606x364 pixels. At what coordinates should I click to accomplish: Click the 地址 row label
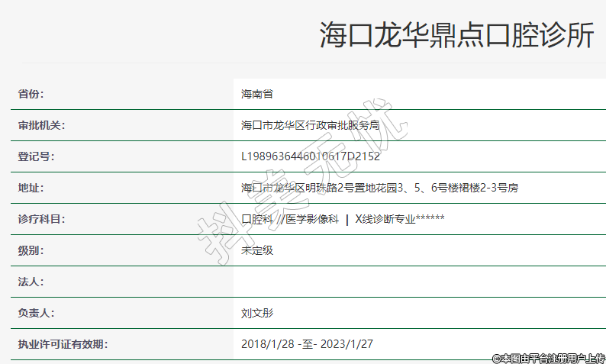[x=31, y=188]
